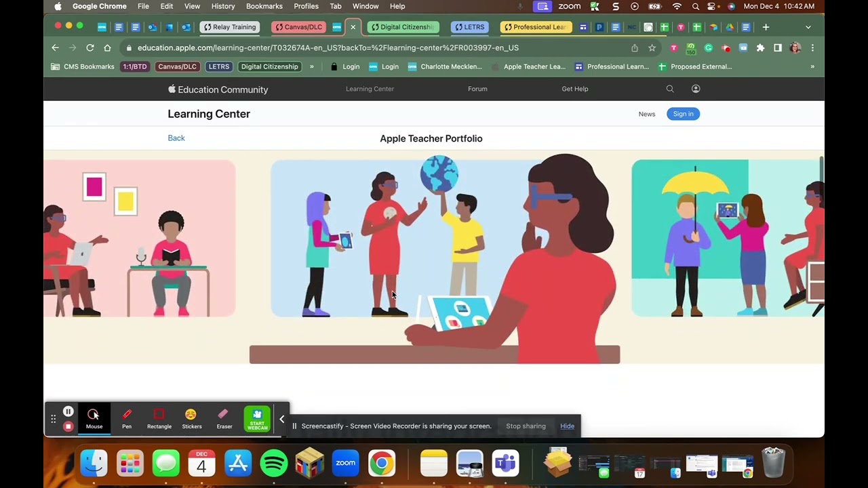
Task: Open the Chrome menu in the menu bar
Action: [99, 6]
